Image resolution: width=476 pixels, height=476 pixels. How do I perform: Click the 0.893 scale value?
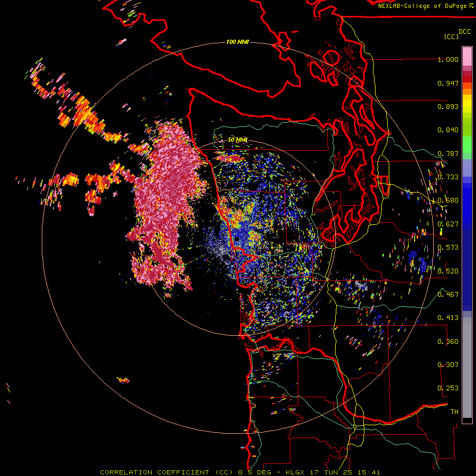point(448,106)
